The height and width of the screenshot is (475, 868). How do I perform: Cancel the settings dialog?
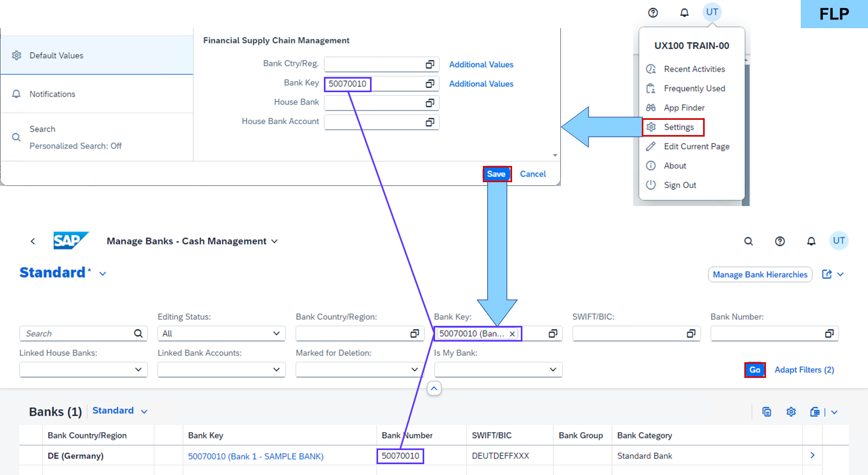click(533, 174)
